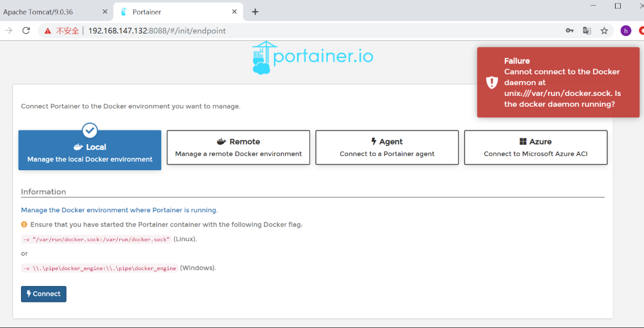Open the purple 'h' profile avatar
The height and width of the screenshot is (328, 644).
[x=626, y=31]
